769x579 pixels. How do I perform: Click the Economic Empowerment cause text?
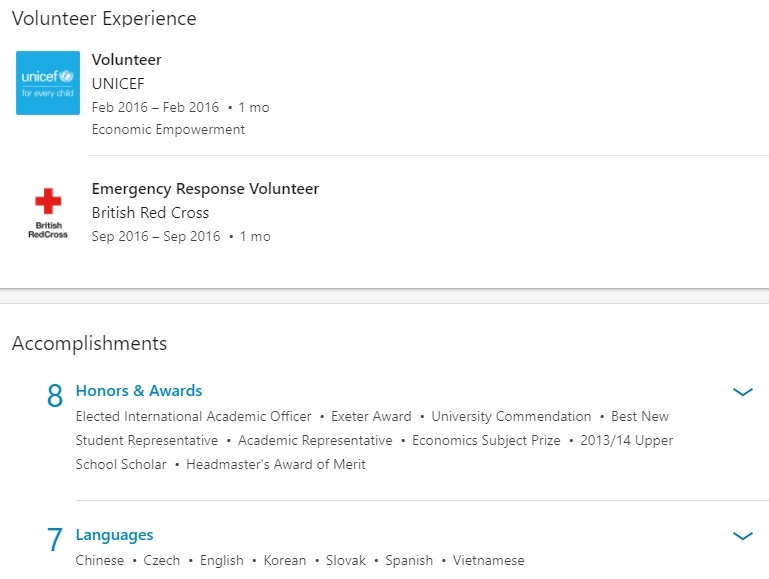(168, 129)
